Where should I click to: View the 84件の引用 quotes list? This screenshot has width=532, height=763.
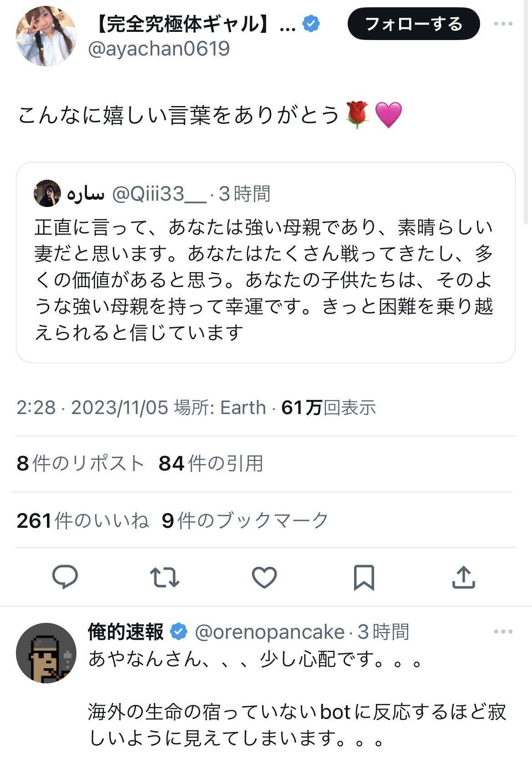coord(211,464)
